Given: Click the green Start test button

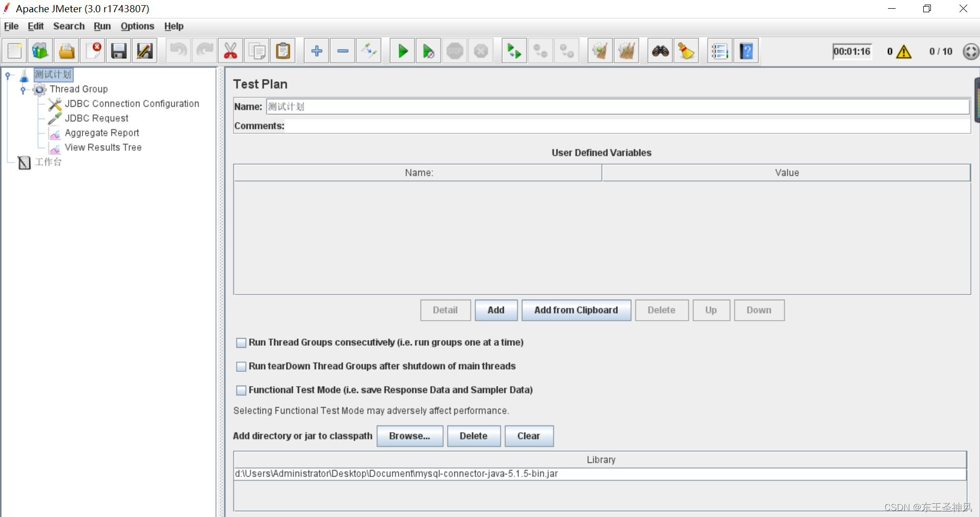Looking at the screenshot, I should click(403, 51).
